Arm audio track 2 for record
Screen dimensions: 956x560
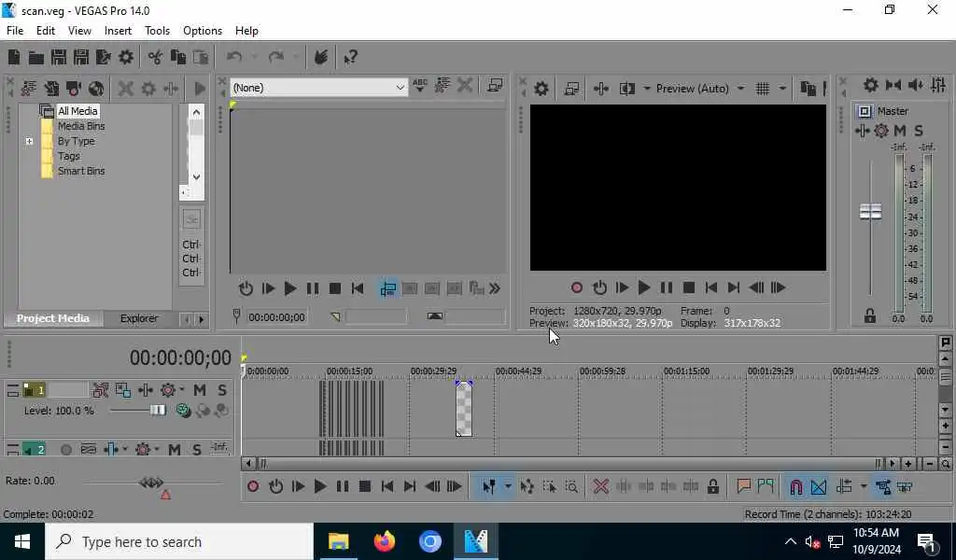pyautogui.click(x=66, y=450)
